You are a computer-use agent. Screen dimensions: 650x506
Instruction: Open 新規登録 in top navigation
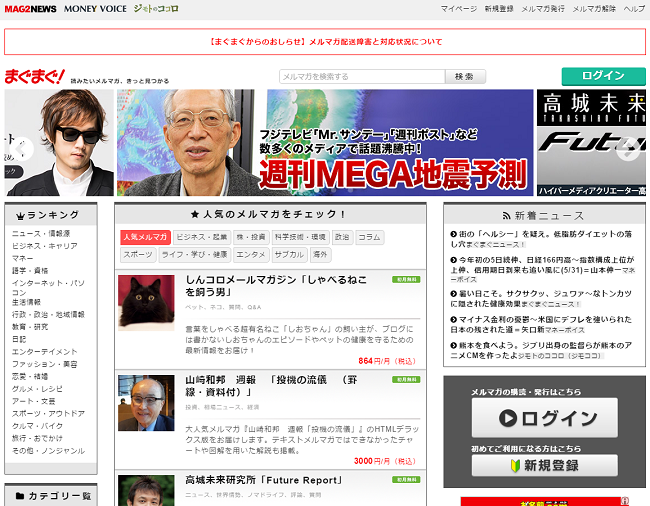tap(499, 9)
